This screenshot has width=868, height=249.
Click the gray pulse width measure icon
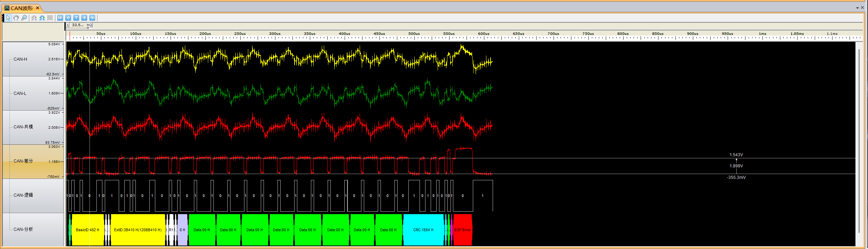click(34, 18)
